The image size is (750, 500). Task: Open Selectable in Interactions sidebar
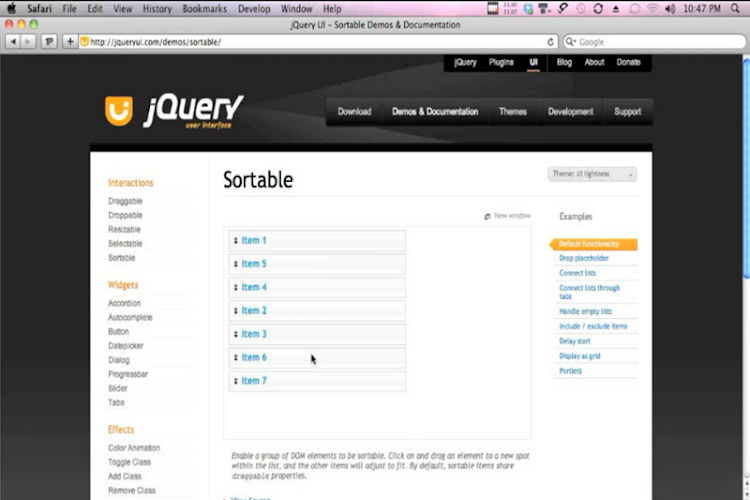pos(125,244)
